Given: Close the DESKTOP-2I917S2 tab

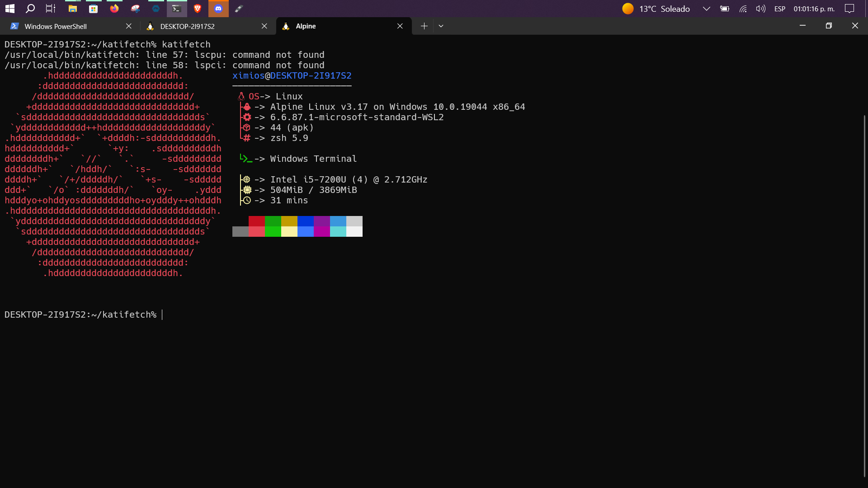Looking at the screenshot, I should coord(264,26).
